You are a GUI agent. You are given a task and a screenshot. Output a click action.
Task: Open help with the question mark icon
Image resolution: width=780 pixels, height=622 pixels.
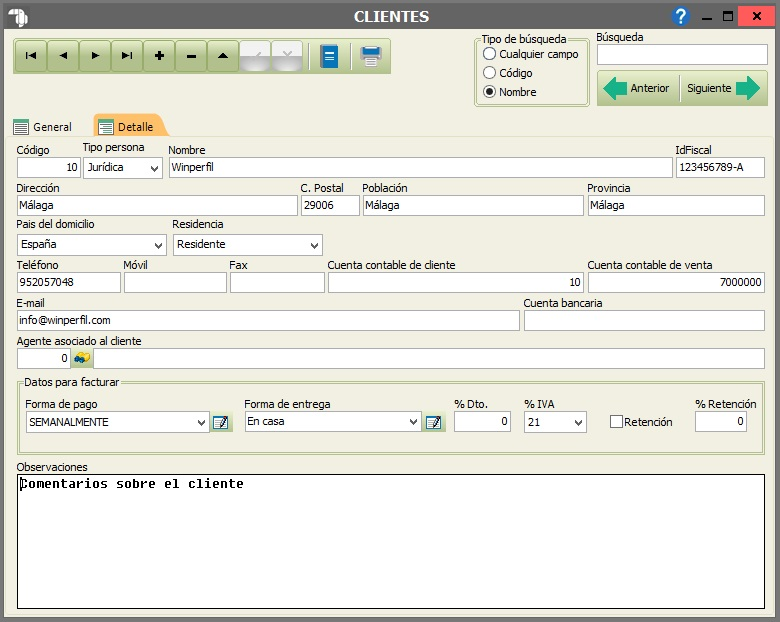(680, 16)
